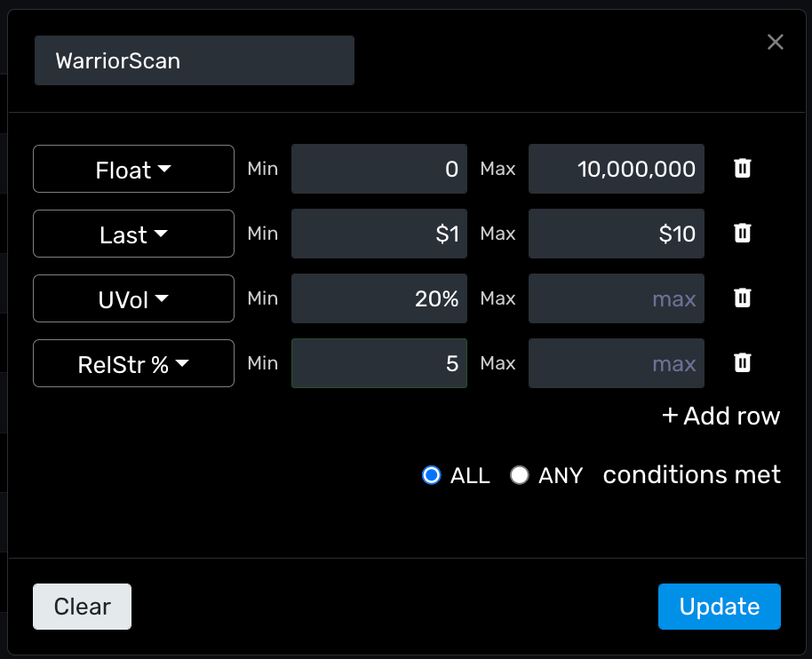Delete the Float filter row
812x659 pixels.
[743, 169]
